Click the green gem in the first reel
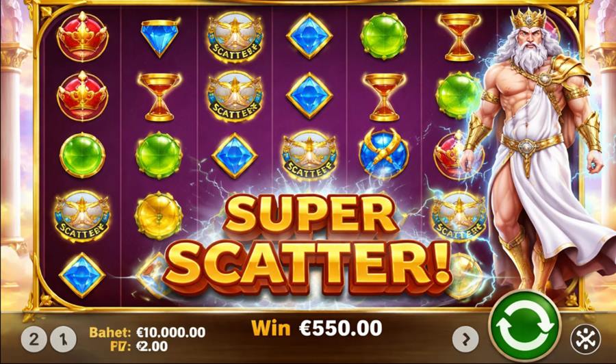Viewport: 616px width, 364px height. point(83,155)
